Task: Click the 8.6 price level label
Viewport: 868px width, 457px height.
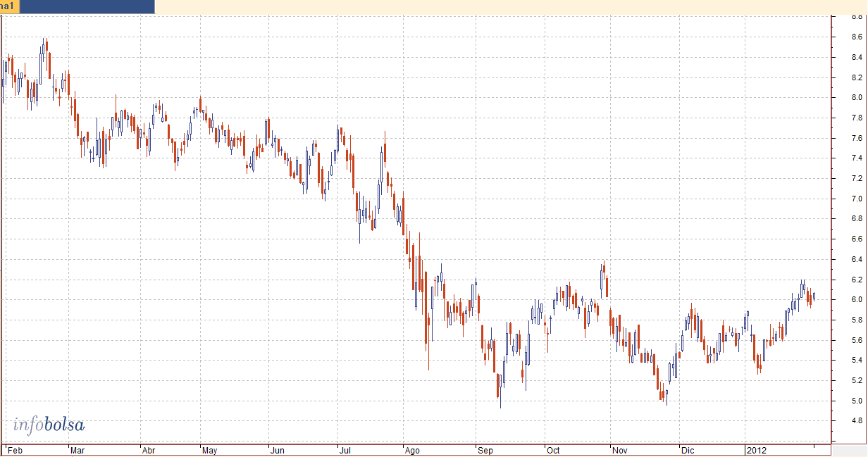Action: click(857, 37)
